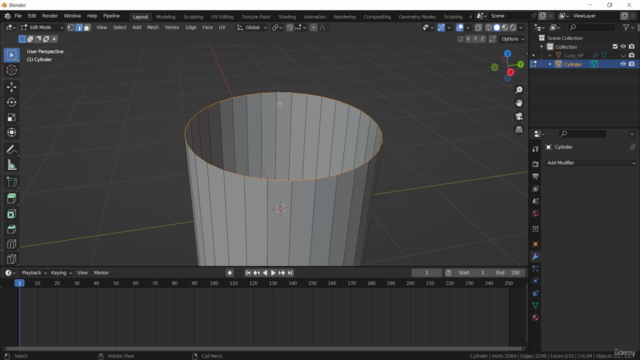640x360 pixels.
Task: Switch to the Modeling workspace tab
Action: click(165, 17)
